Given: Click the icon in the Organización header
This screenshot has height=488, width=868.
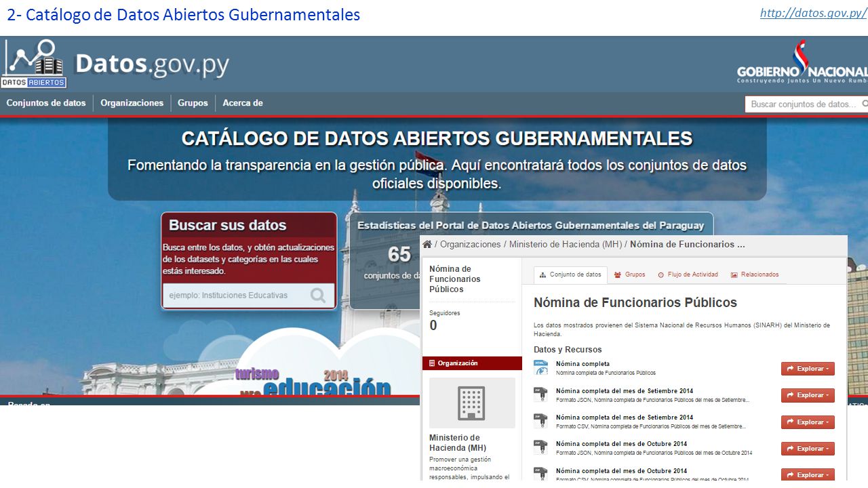Looking at the screenshot, I should coord(432,363).
